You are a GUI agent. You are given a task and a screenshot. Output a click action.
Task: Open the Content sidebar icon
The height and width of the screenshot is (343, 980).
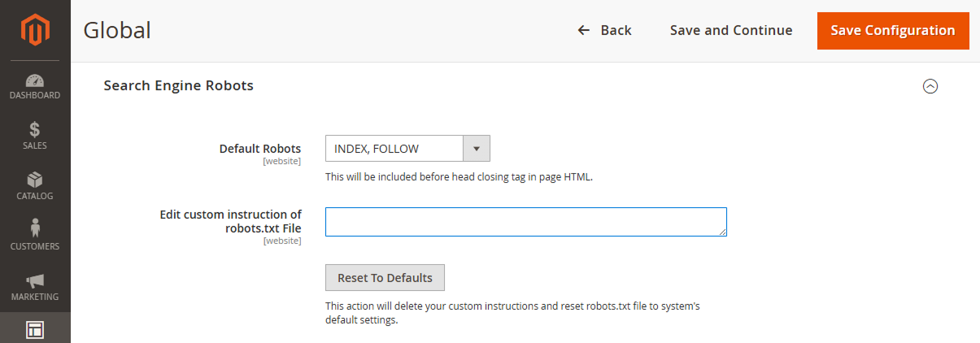coord(35,328)
